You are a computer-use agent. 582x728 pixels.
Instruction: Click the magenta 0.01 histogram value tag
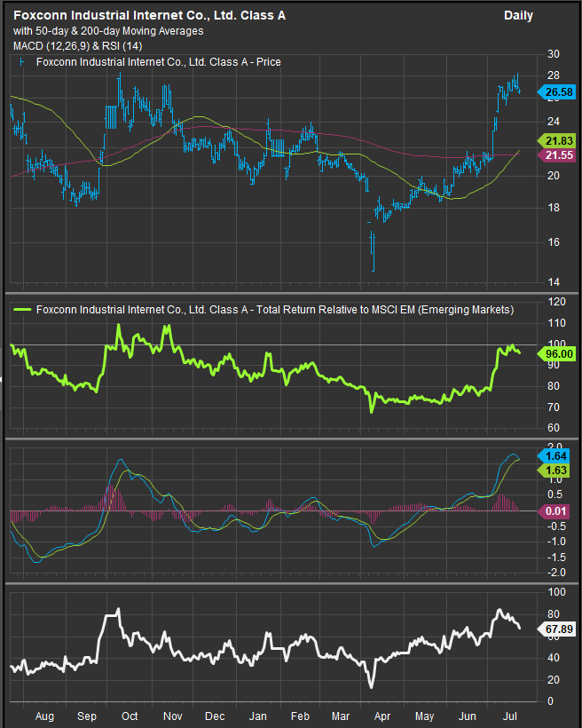pyautogui.click(x=558, y=510)
